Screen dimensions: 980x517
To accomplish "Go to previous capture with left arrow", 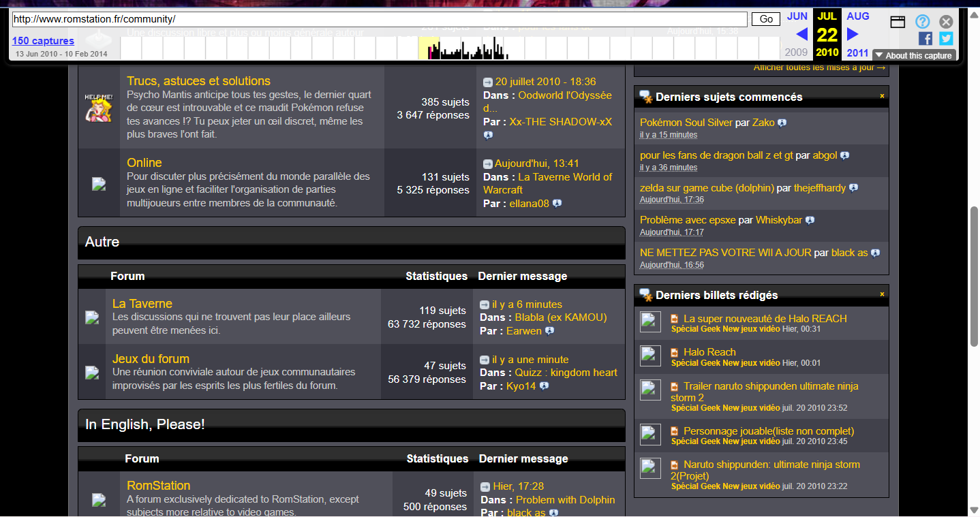I will pyautogui.click(x=801, y=34).
